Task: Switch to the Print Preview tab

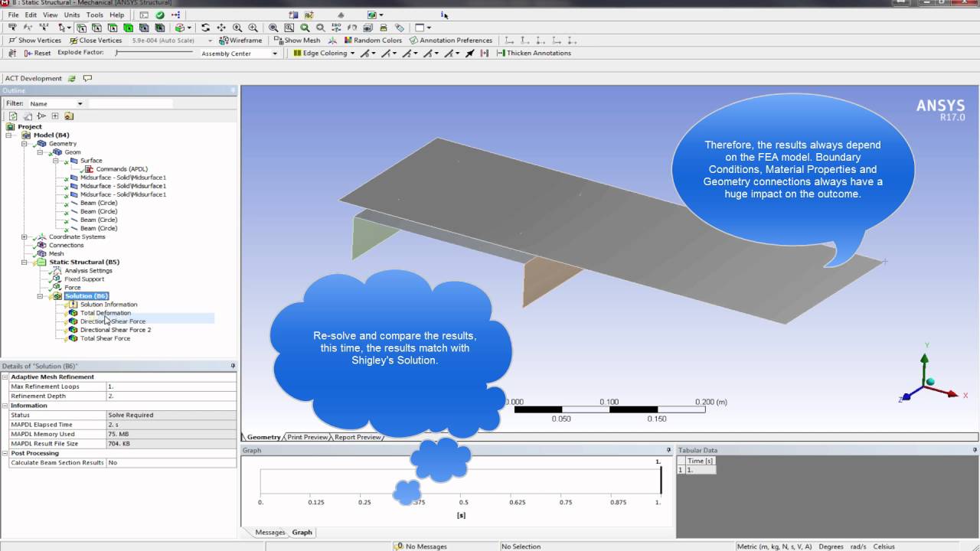Action: click(306, 437)
